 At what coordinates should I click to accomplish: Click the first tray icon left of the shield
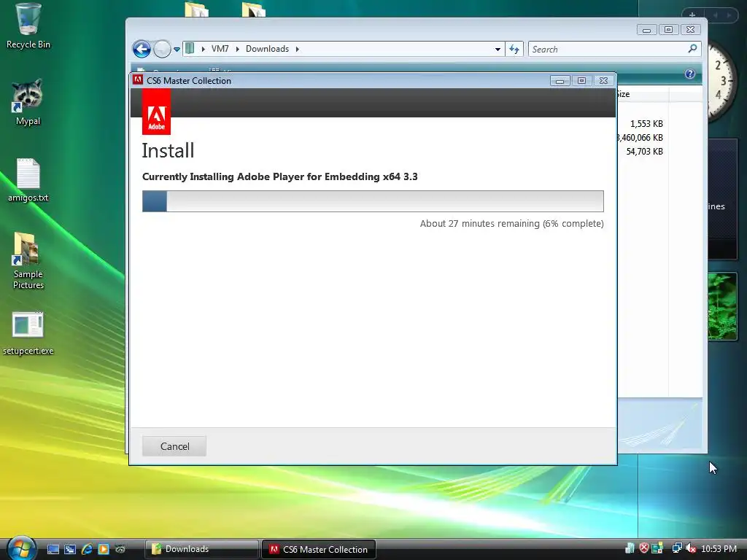[630, 548]
